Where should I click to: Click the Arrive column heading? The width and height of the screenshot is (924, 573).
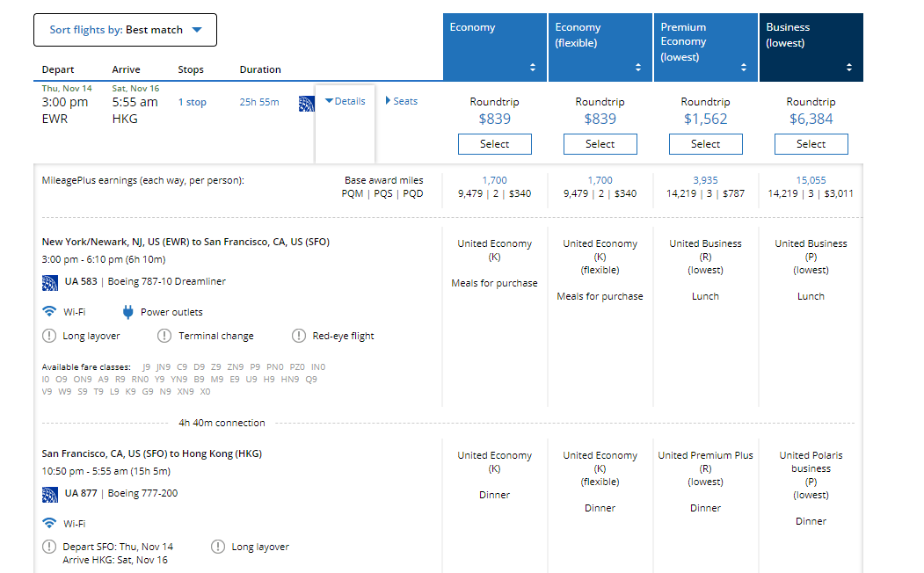point(126,69)
